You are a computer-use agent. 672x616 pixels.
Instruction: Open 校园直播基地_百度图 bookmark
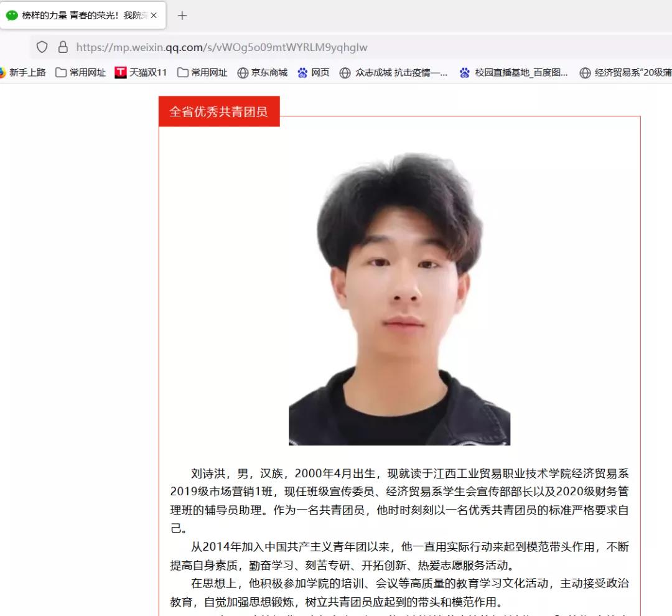pos(513,72)
